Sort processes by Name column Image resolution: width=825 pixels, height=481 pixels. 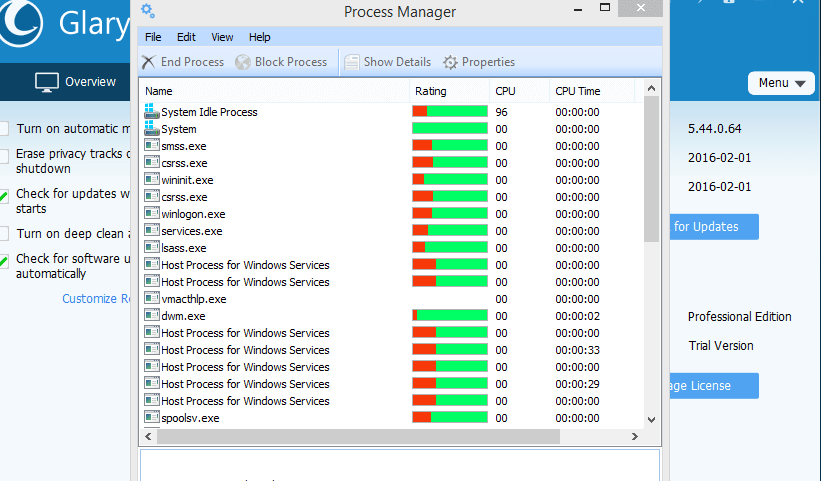tap(274, 91)
